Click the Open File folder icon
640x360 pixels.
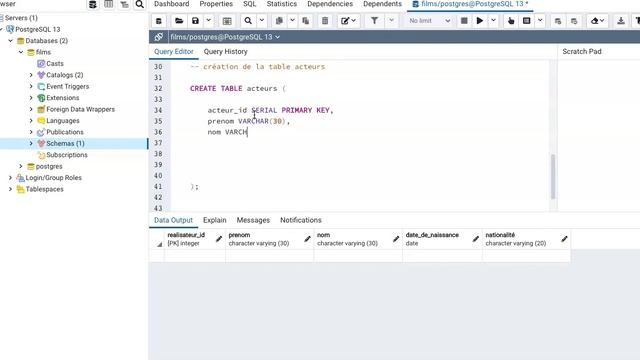(x=179, y=21)
